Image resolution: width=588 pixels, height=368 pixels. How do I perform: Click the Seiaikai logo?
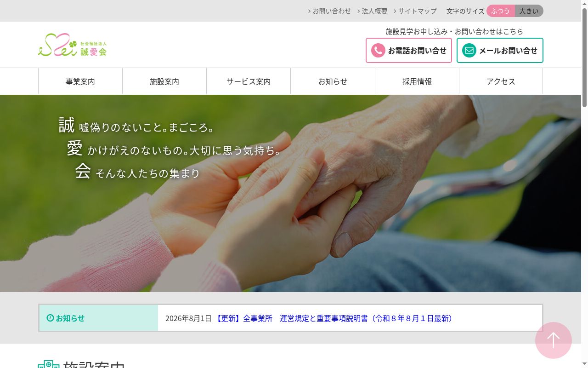73,45
